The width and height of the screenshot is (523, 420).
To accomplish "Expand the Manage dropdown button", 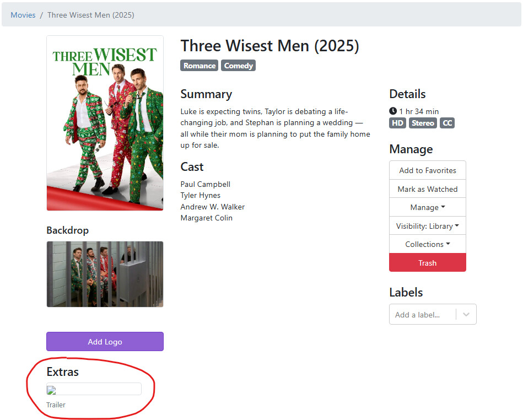I will coord(428,207).
